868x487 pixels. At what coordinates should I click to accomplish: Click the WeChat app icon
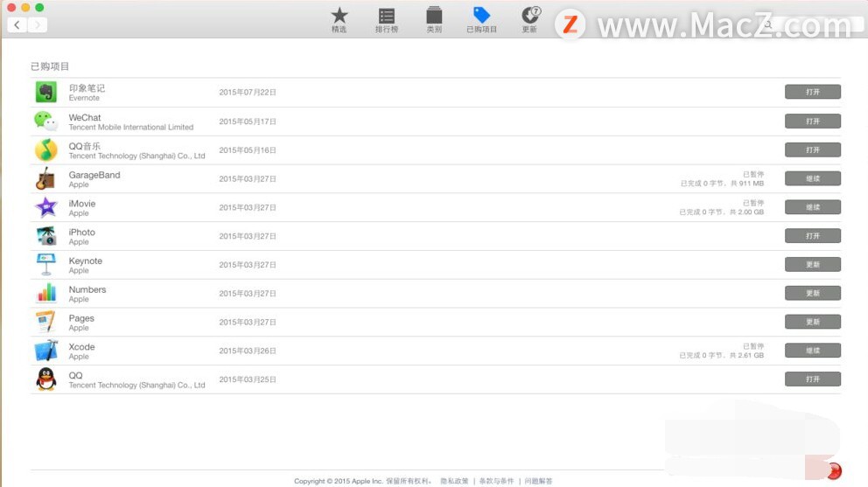pyautogui.click(x=46, y=121)
